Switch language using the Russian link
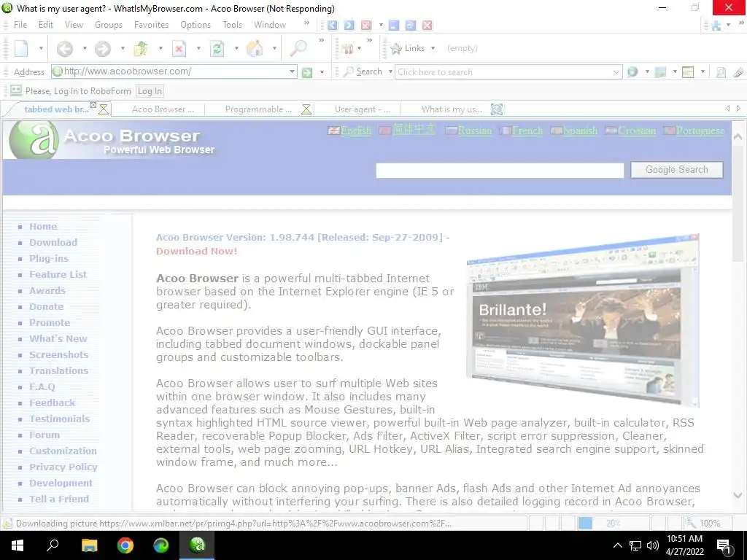Image resolution: width=747 pixels, height=560 pixels. tap(474, 131)
